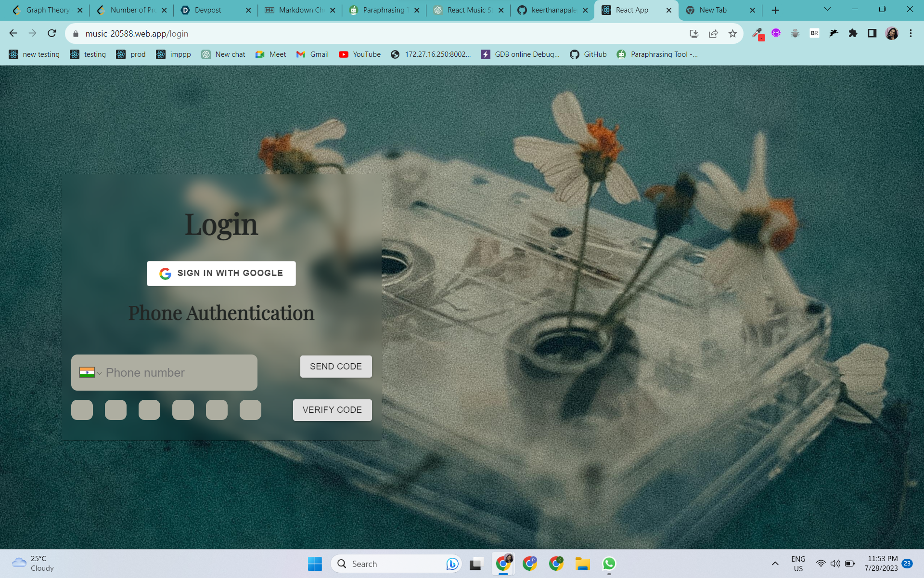Install app via the address bar icon

(694, 33)
